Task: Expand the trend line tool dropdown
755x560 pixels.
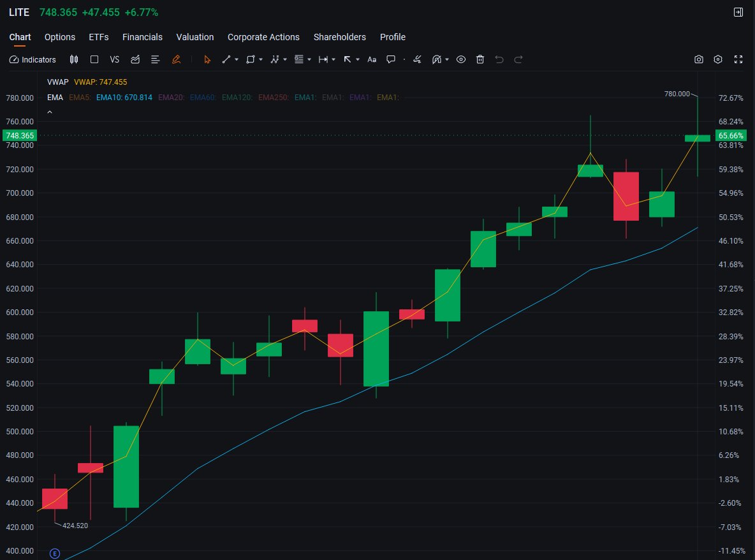Action: [237, 60]
